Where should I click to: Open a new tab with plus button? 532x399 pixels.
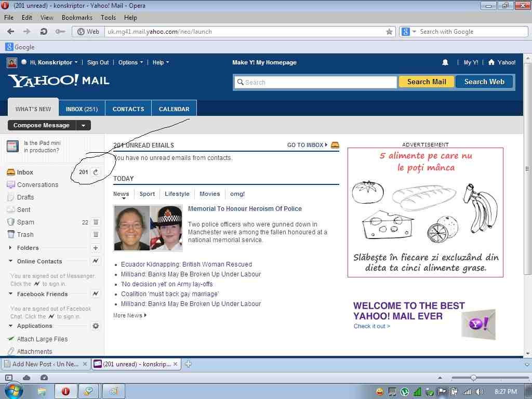click(x=188, y=364)
